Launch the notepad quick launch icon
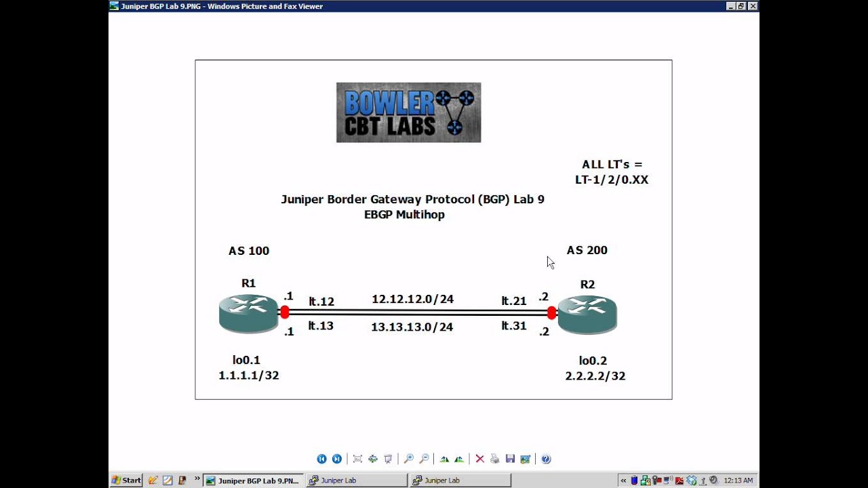Image resolution: width=868 pixels, height=488 pixels. (x=167, y=481)
